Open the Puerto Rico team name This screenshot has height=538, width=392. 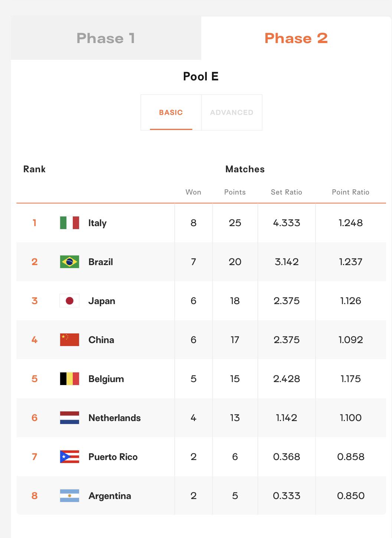click(113, 457)
